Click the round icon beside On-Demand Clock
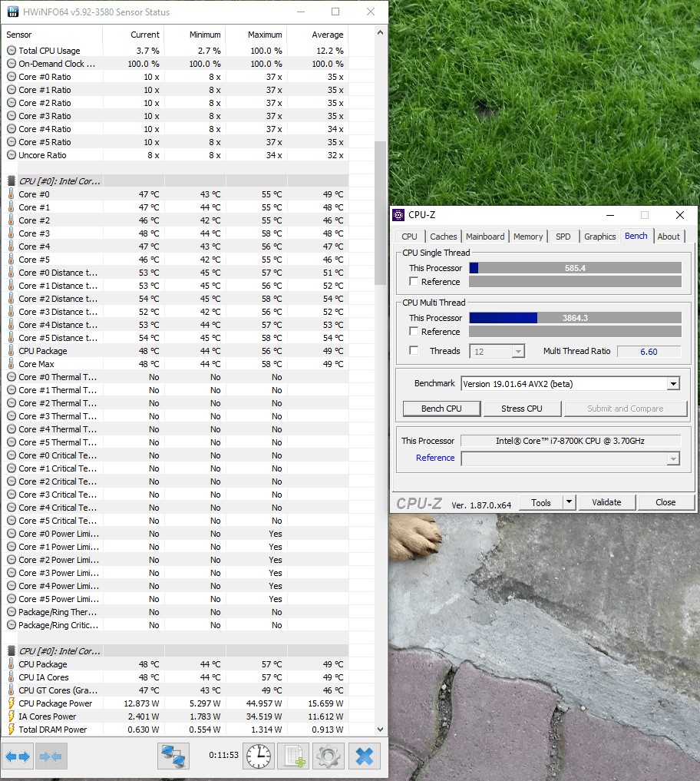Viewport: 700px width, 781px height. pyautogui.click(x=12, y=63)
